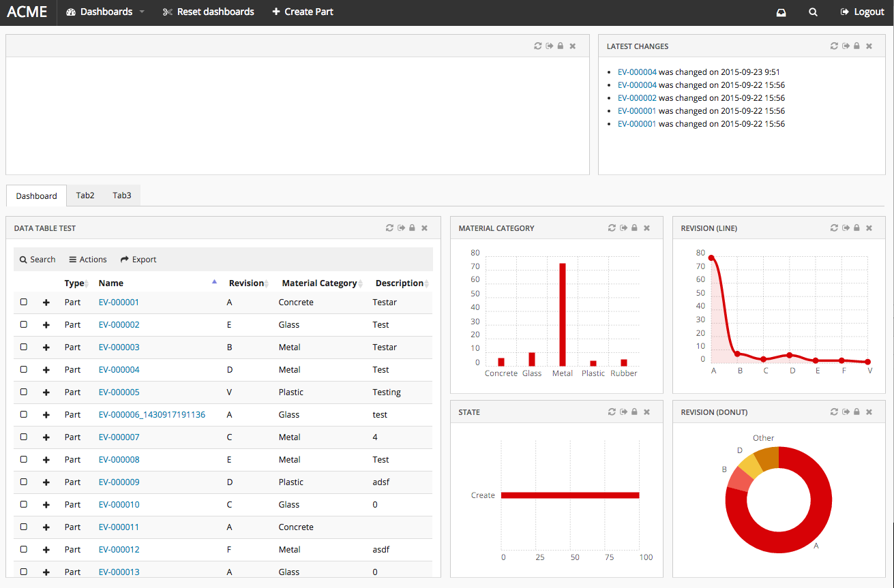Refresh the Latest Changes widget

tap(834, 46)
